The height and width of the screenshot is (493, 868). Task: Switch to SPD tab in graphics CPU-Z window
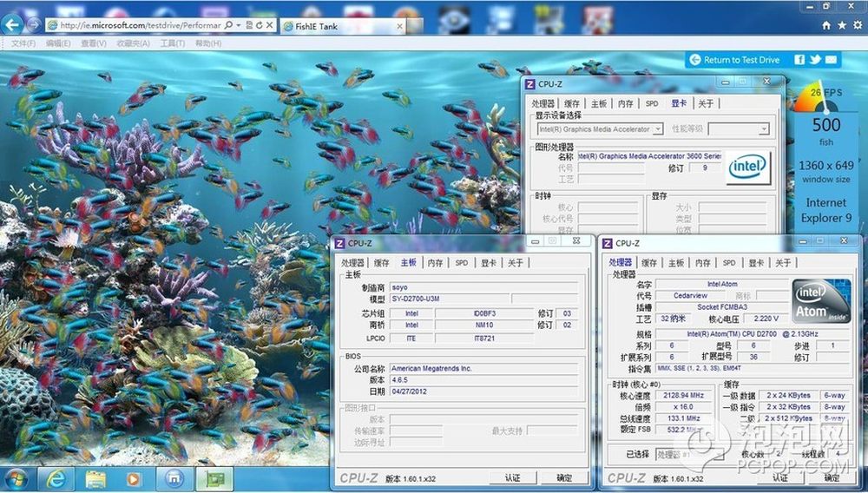click(652, 103)
